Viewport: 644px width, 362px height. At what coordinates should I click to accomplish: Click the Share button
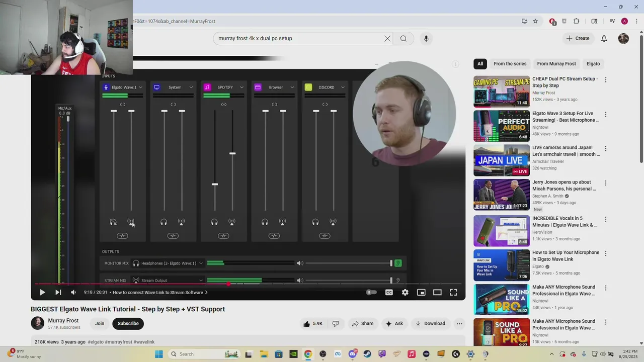[x=363, y=324]
